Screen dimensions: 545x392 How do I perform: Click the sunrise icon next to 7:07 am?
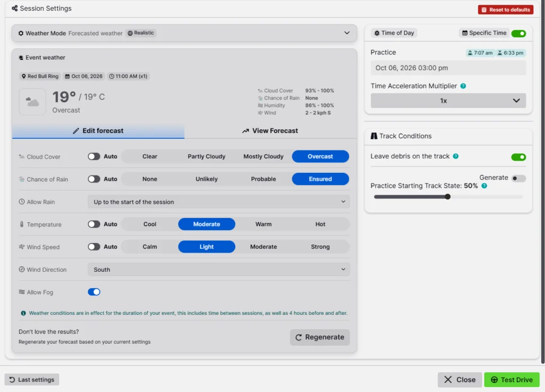[470, 53]
